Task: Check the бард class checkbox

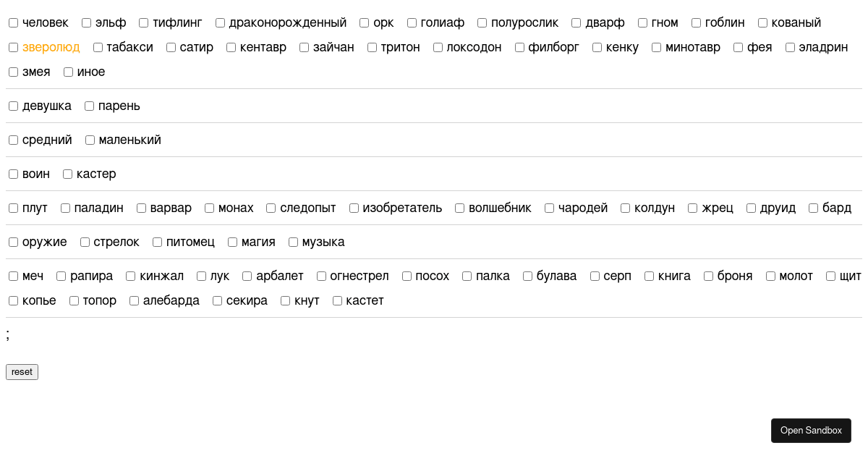Action: click(814, 208)
